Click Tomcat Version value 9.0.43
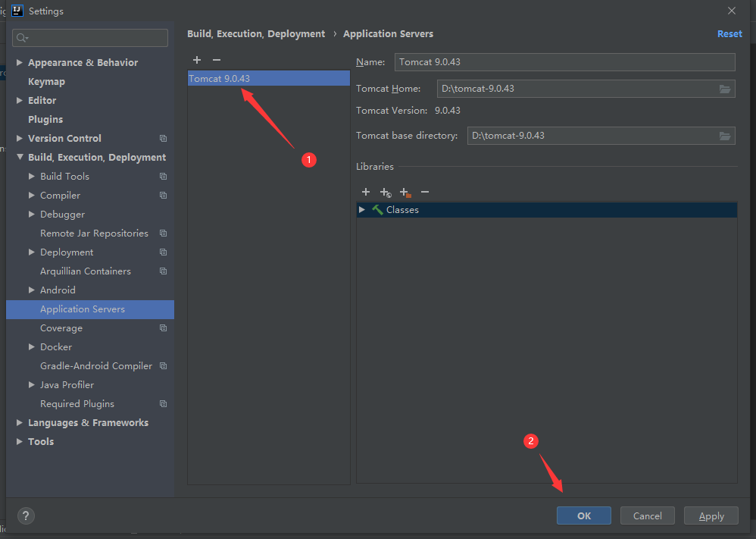Viewport: 756px width, 539px height. (448, 111)
